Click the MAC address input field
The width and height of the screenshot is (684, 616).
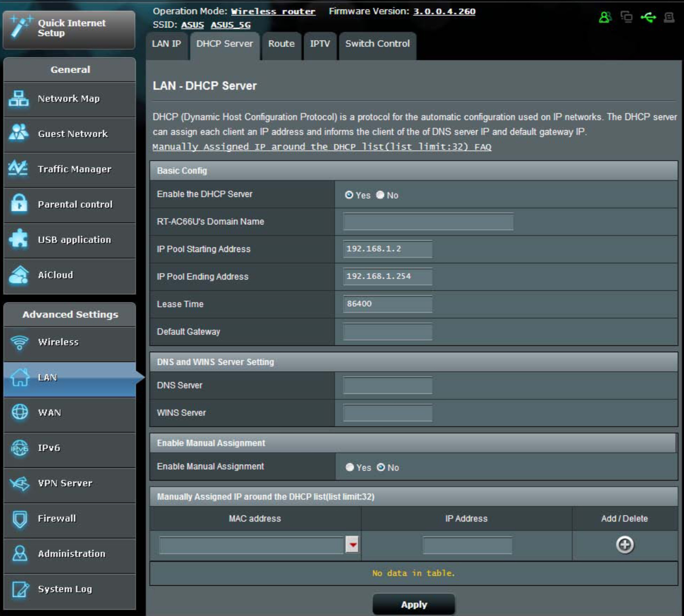coord(252,545)
